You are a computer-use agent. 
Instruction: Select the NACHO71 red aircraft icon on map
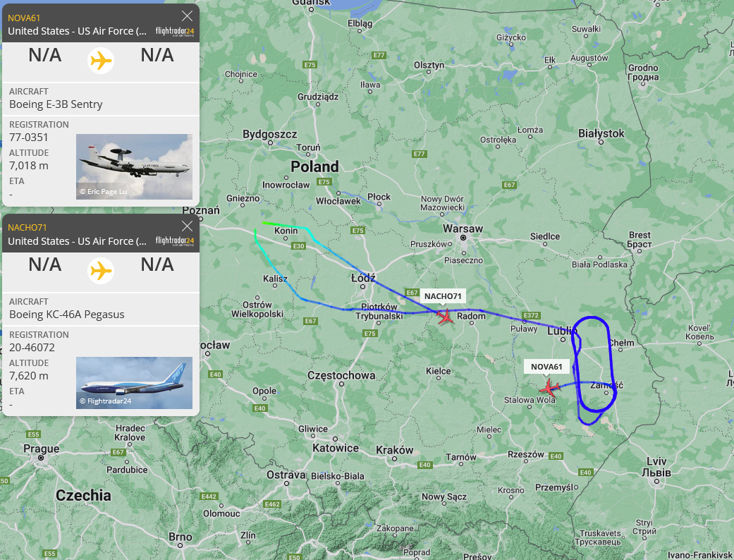(445, 317)
